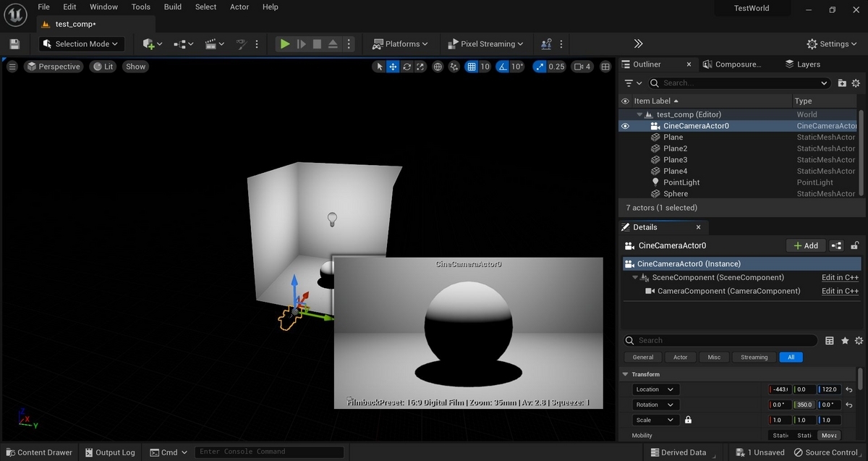868x461 pixels.
Task: Open the Build menu
Action: 173,7
